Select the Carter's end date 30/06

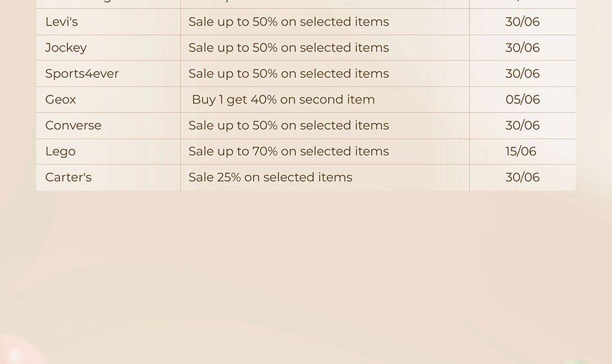523,177
